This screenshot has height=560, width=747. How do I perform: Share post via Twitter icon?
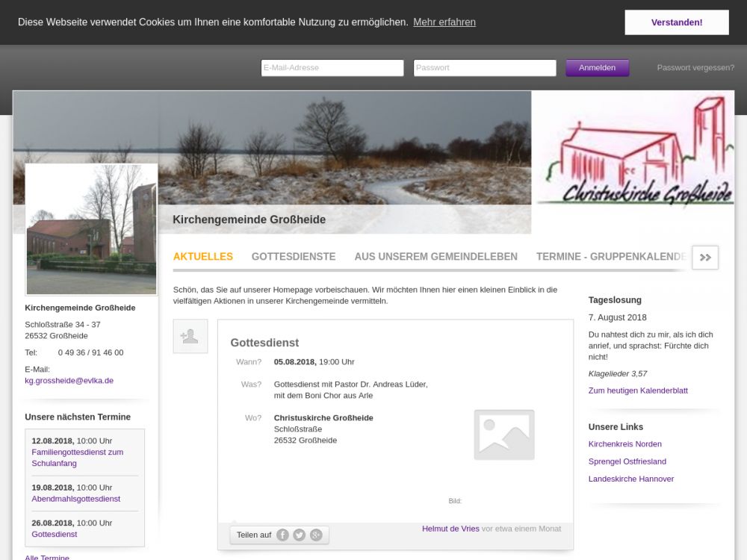tap(299, 535)
